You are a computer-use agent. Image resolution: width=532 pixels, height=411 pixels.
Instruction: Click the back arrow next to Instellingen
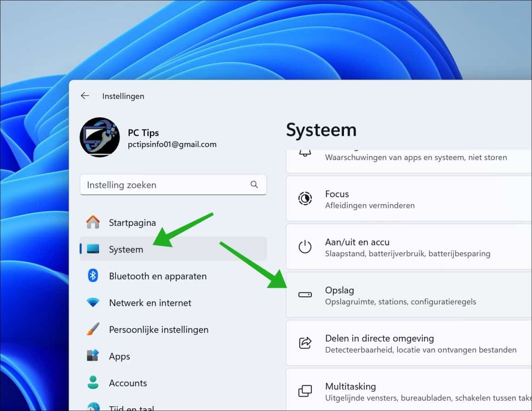pos(85,96)
